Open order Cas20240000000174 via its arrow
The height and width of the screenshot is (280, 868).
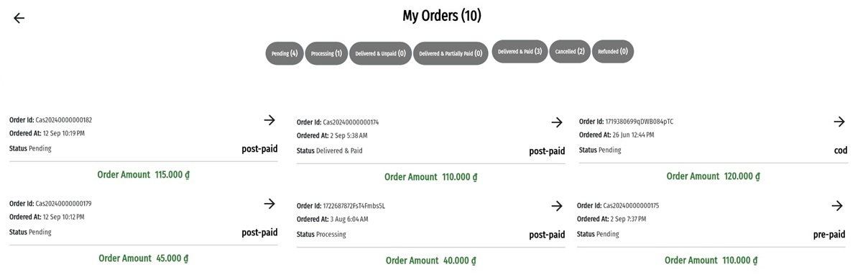click(557, 122)
